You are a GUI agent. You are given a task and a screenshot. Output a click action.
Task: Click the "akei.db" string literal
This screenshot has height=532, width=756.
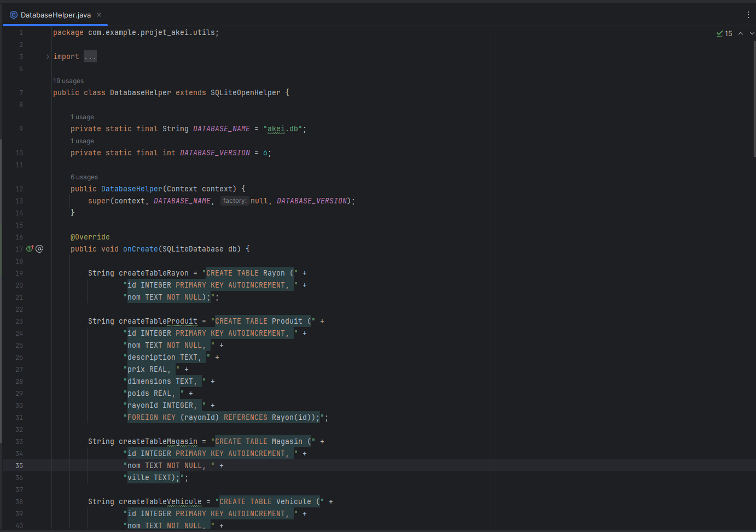point(283,129)
